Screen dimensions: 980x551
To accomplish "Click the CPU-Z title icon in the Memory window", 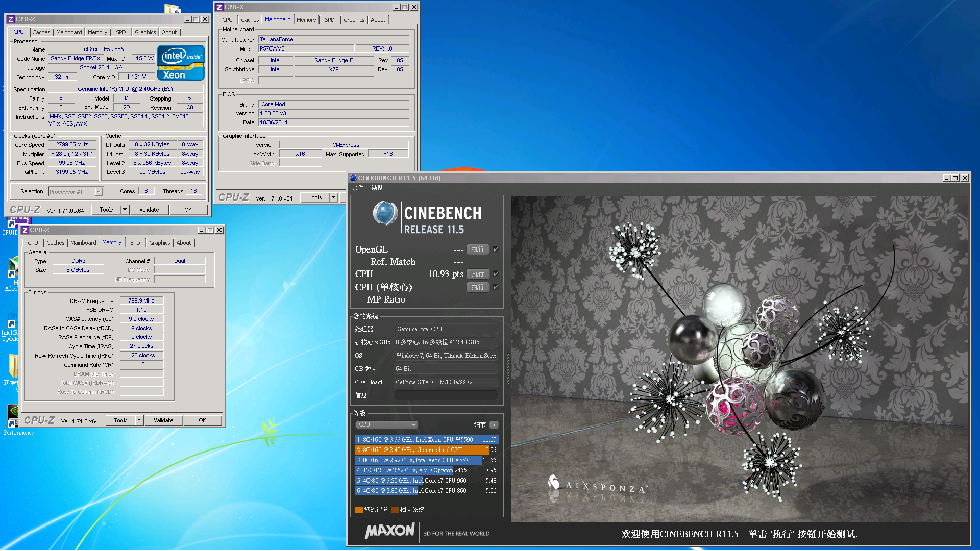I will pos(24,230).
